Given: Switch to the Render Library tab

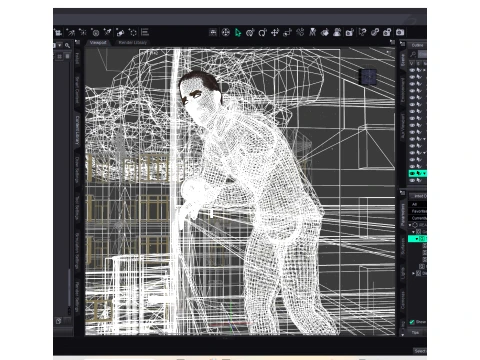Looking at the screenshot, I should [133, 43].
